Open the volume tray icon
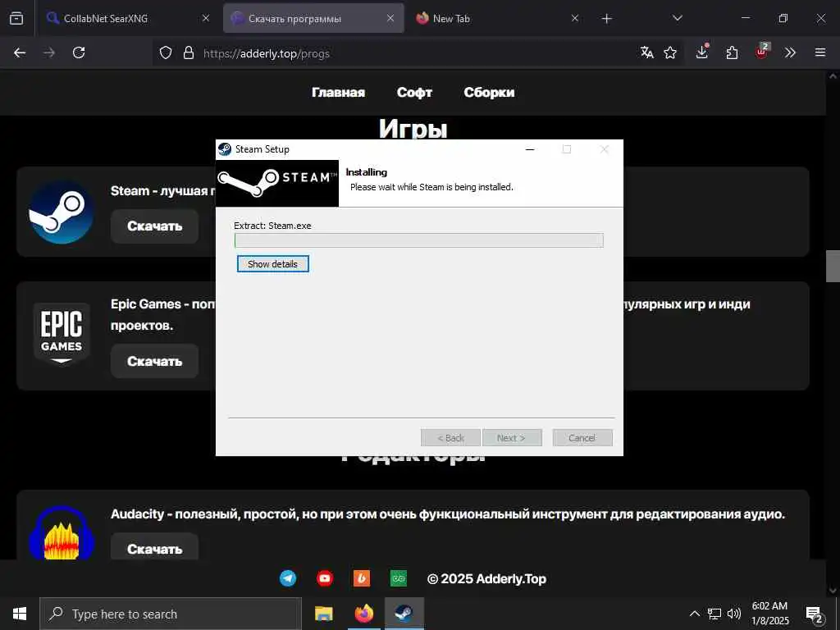This screenshot has height=630, width=840. pos(734,614)
